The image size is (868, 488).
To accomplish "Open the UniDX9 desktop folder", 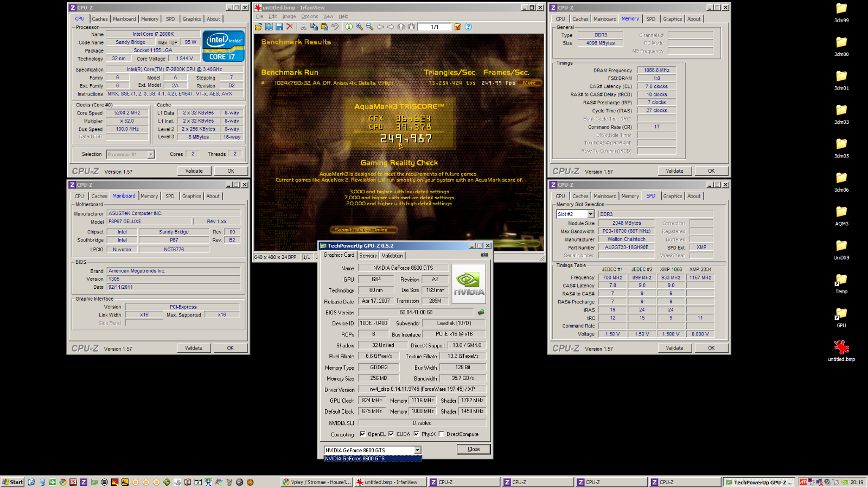I will [x=841, y=250].
